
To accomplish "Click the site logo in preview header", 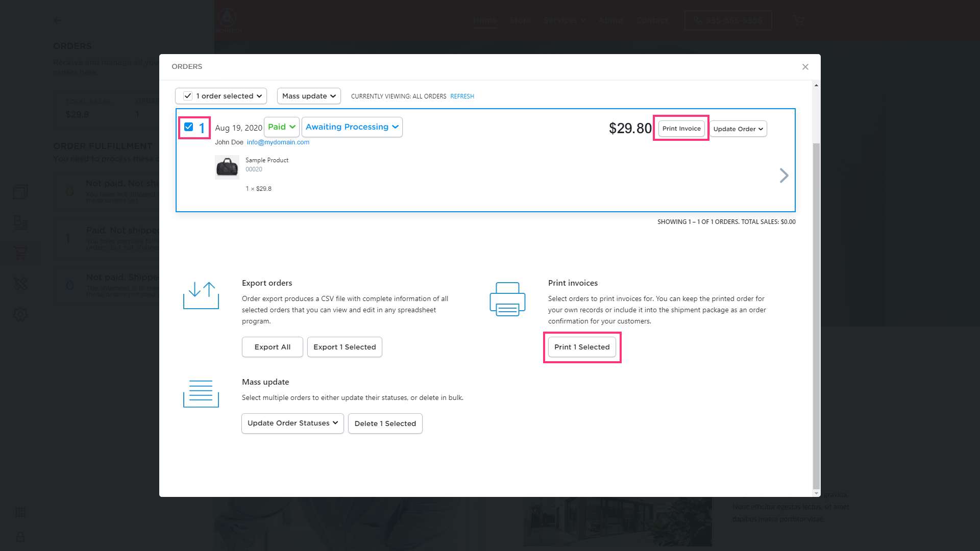I will pyautogui.click(x=228, y=20).
